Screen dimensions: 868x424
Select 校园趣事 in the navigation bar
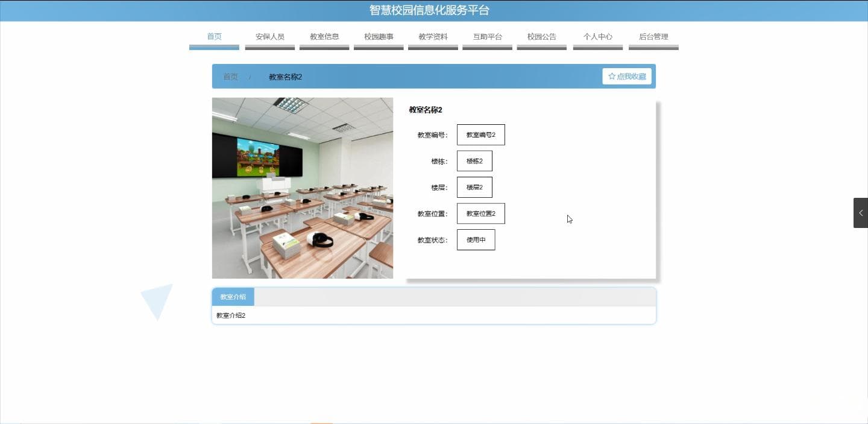coord(379,37)
